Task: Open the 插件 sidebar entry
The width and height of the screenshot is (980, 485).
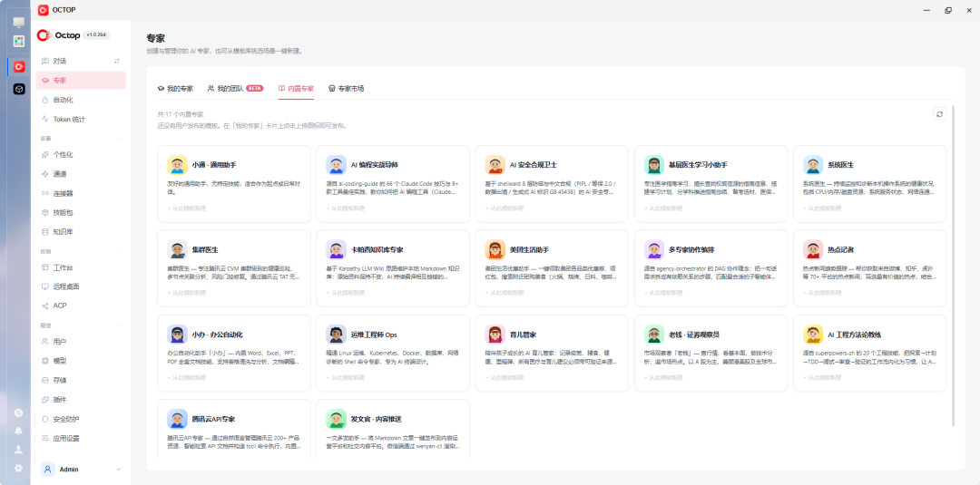Action: [x=82, y=400]
